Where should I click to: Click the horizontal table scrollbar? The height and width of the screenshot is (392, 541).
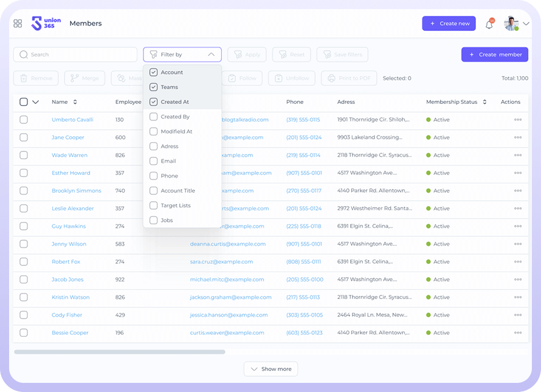[x=119, y=351]
